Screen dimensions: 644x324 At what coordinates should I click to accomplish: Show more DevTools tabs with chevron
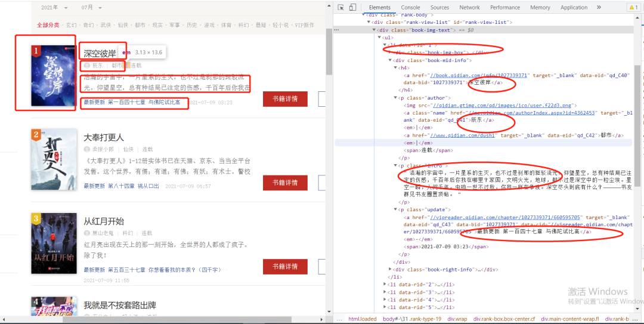[599, 7]
